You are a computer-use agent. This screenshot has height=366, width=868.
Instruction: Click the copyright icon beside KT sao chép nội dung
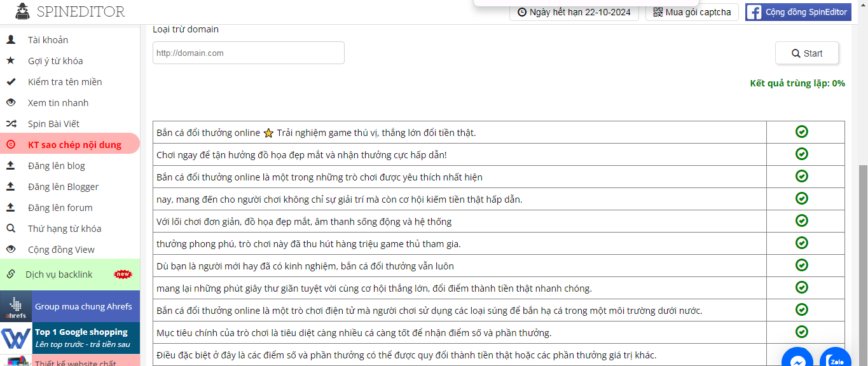pyautogui.click(x=11, y=145)
